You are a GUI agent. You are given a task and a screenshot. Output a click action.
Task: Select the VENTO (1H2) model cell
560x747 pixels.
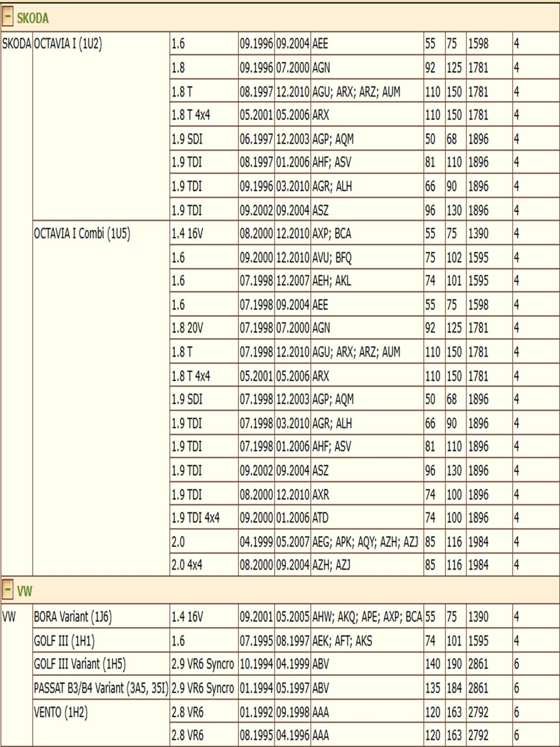101,723
